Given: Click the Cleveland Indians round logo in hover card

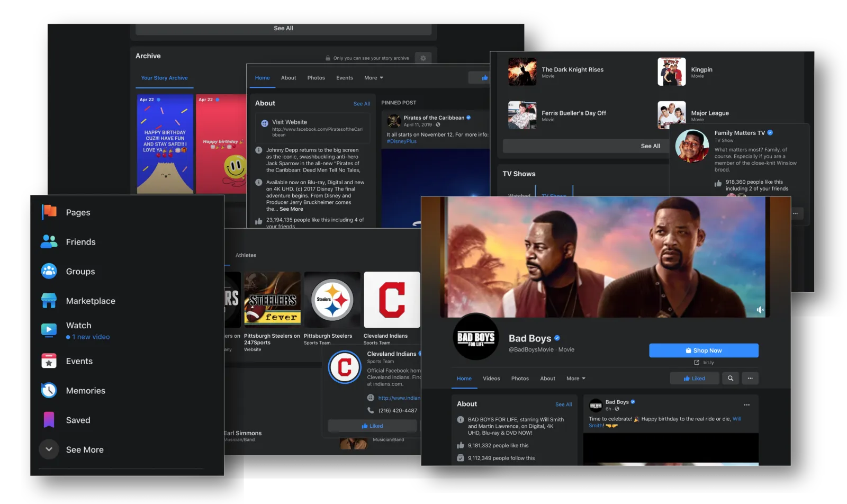Looking at the screenshot, I should point(345,367).
